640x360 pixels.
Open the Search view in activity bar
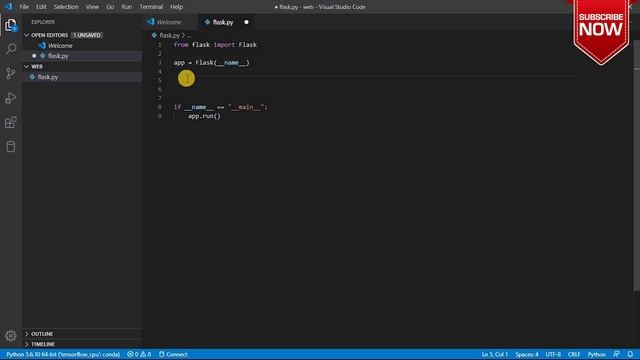coord(11,49)
